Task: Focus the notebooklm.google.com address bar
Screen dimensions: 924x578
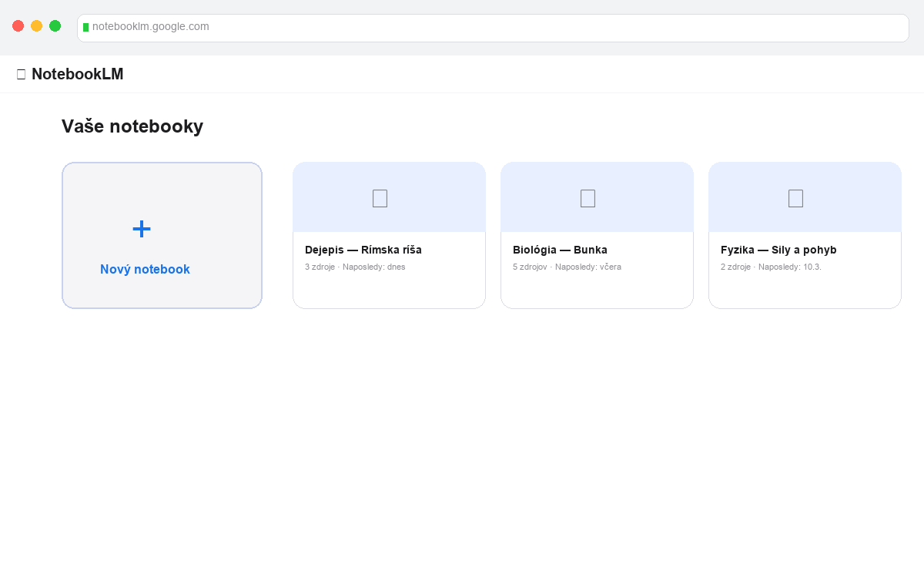Action: pyautogui.click(x=493, y=27)
